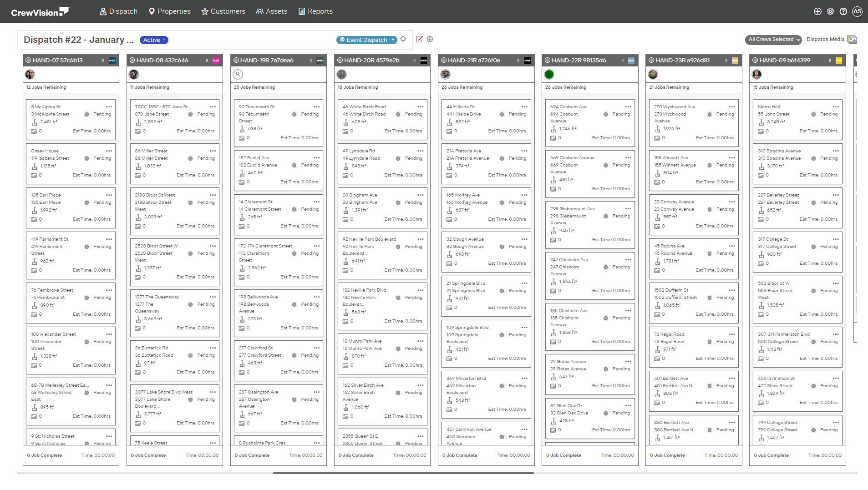The height and width of the screenshot is (490, 868).
Task: Toggle the HAND-21R a726f0e crew selector circle
Action: tap(443, 60)
